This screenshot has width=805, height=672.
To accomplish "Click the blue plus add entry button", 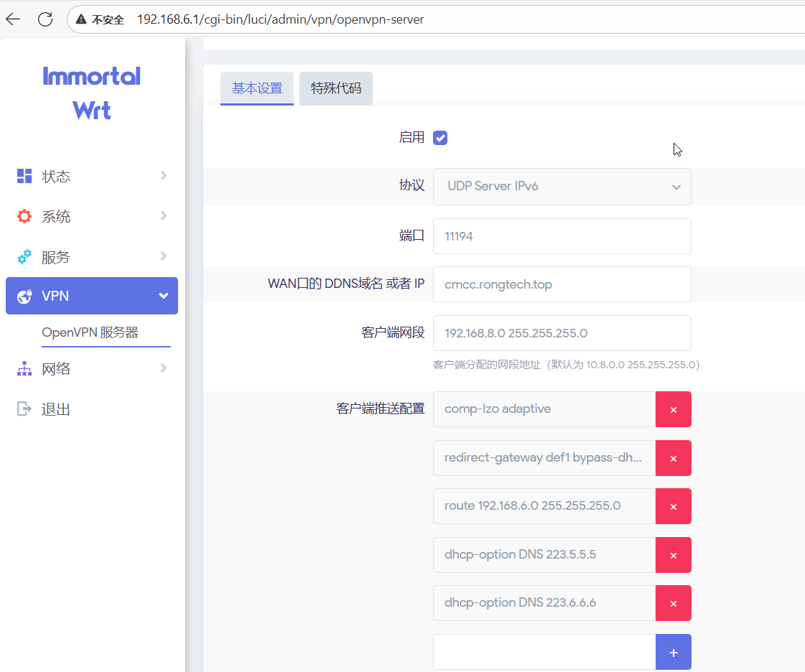I will pos(673,652).
